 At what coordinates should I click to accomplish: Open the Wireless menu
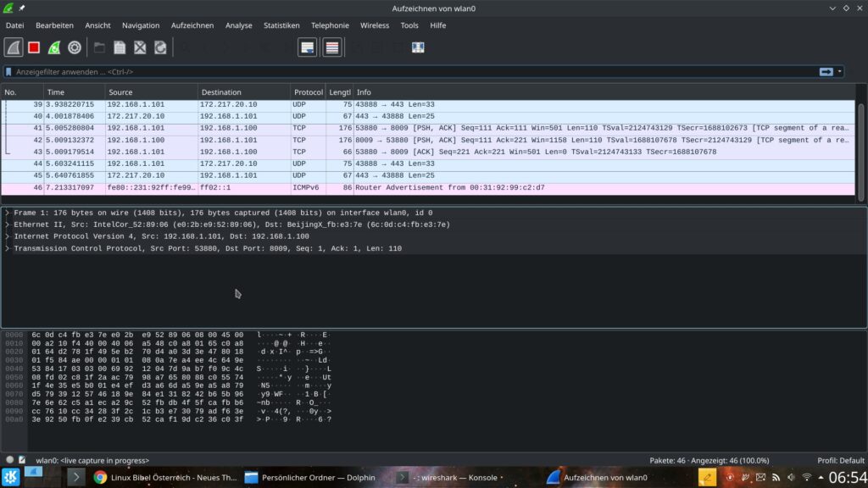(374, 25)
